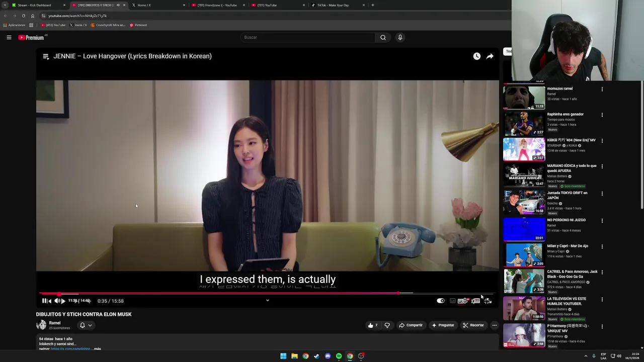Open the Ramel channel name link
Screen dimensions: 644x362
pos(55,323)
